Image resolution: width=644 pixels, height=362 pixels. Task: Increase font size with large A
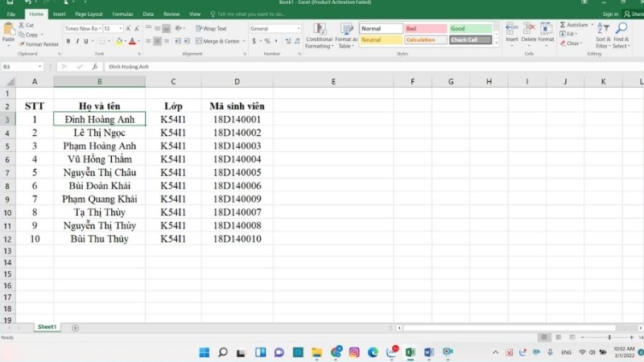pyautogui.click(x=128, y=29)
